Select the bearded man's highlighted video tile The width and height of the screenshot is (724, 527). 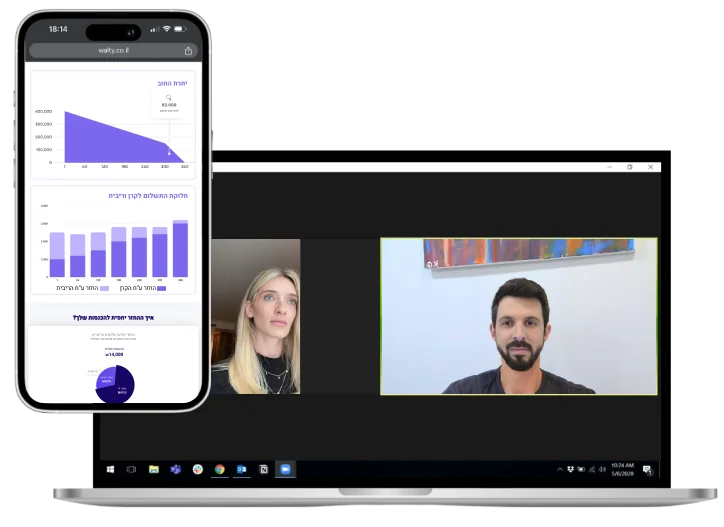519,316
